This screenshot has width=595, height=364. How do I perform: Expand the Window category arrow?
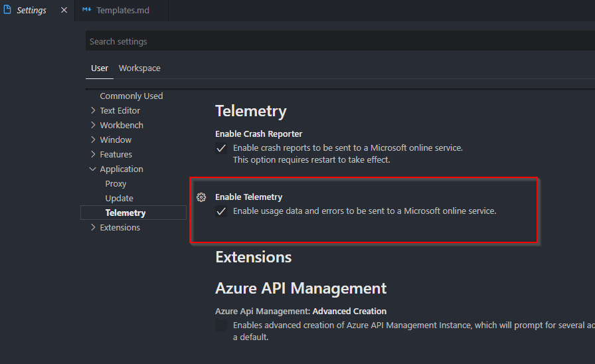93,139
